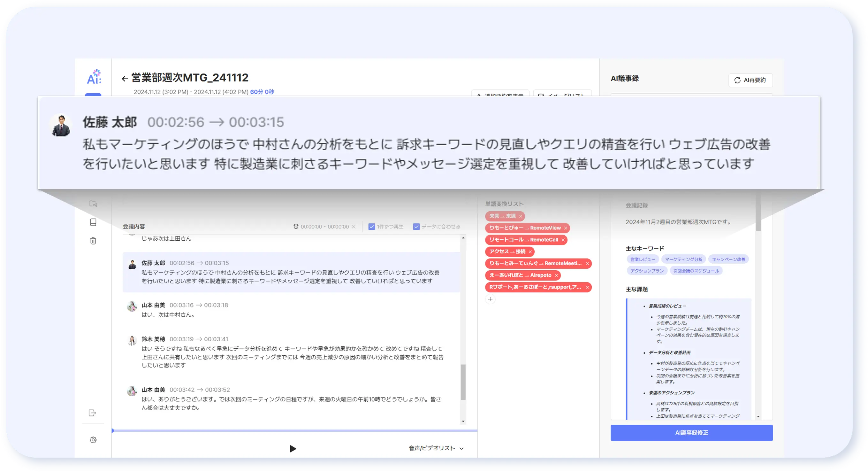The width and height of the screenshot is (868, 472).
Task: Click the back arrow next to 営業部週次MTG_241112
Action: coord(125,79)
